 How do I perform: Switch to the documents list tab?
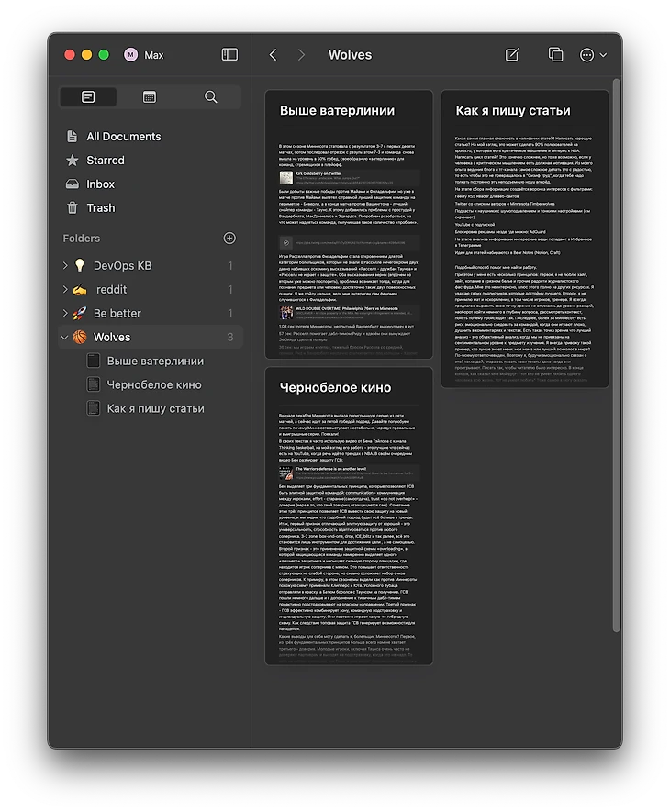[x=88, y=97]
